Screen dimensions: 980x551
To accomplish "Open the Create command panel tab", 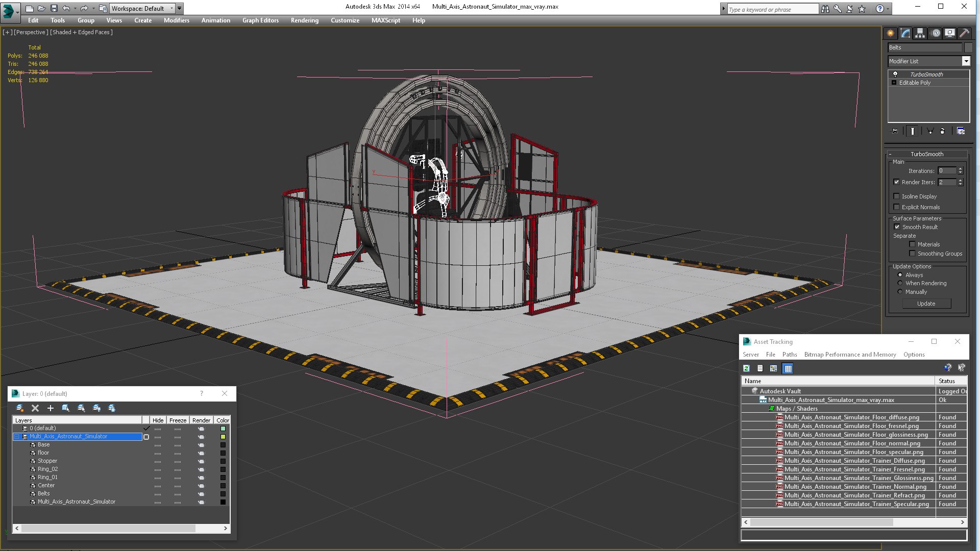I will point(891,33).
